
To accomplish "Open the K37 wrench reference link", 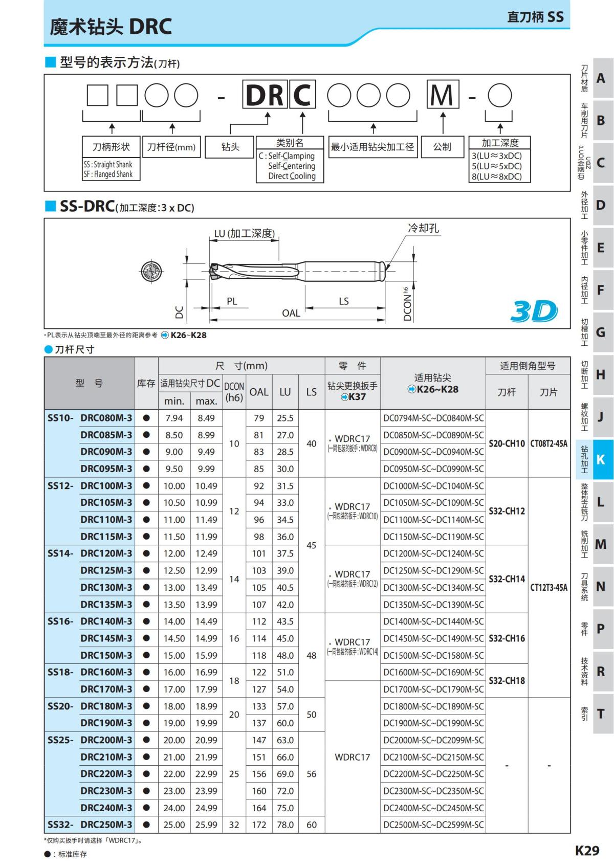I will pyautogui.click(x=357, y=397).
